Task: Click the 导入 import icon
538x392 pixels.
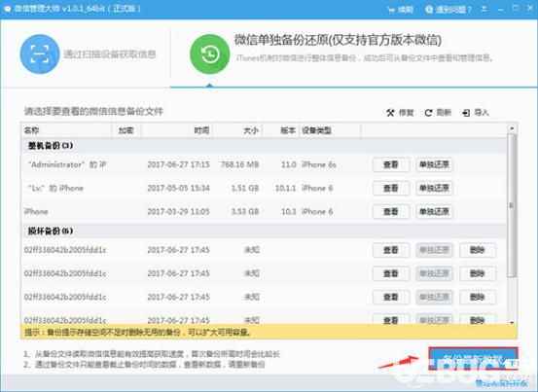Action: click(x=466, y=113)
